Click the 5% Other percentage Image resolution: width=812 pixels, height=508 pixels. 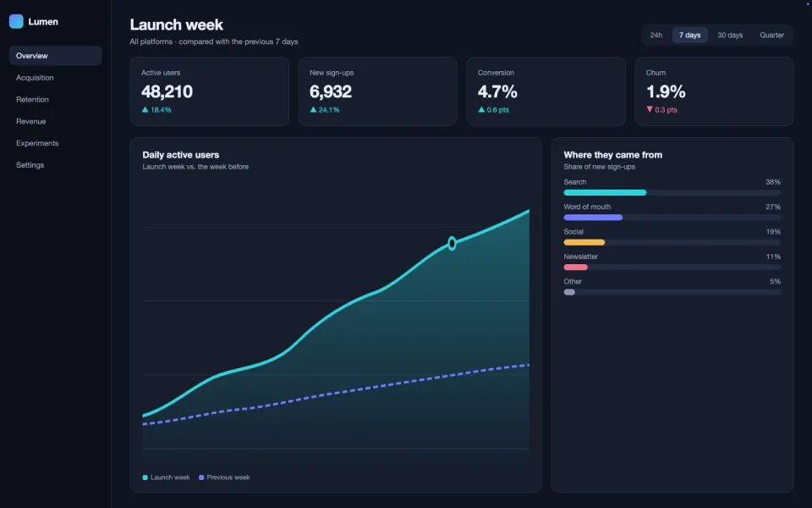[776, 281]
